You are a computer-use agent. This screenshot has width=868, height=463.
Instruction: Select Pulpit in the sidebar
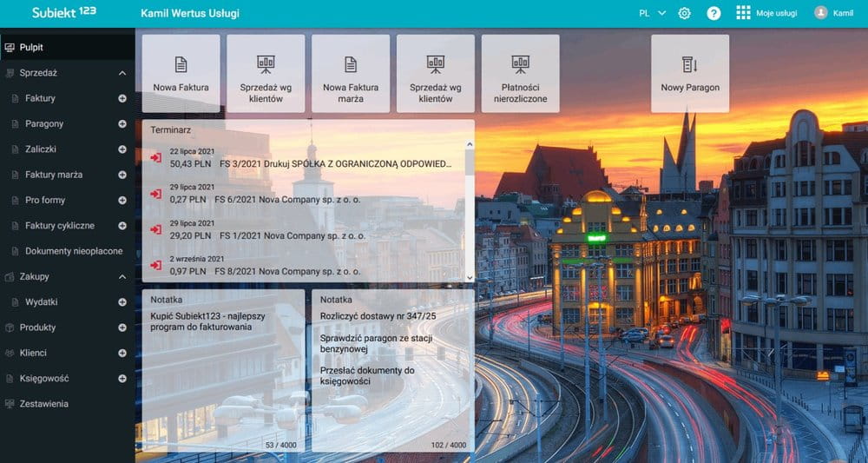(31, 47)
